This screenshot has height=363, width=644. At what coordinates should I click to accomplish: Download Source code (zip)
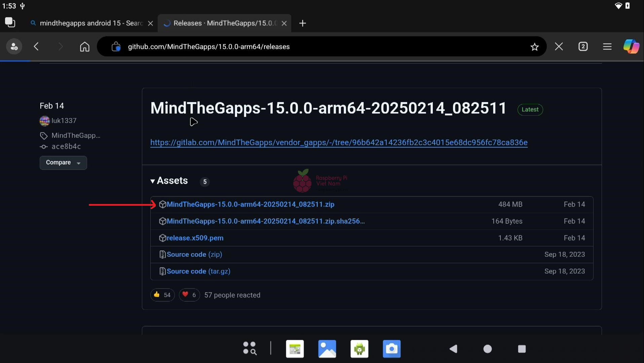pyautogui.click(x=194, y=254)
